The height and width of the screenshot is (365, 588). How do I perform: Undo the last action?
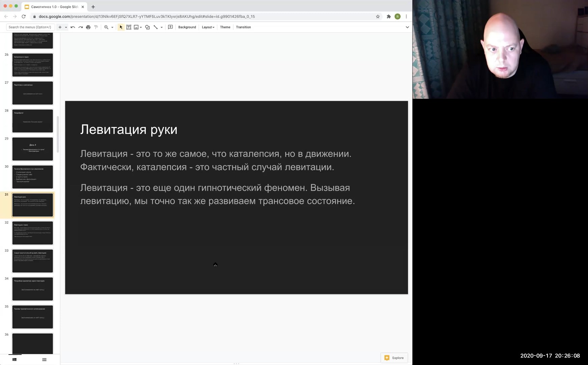click(x=73, y=27)
